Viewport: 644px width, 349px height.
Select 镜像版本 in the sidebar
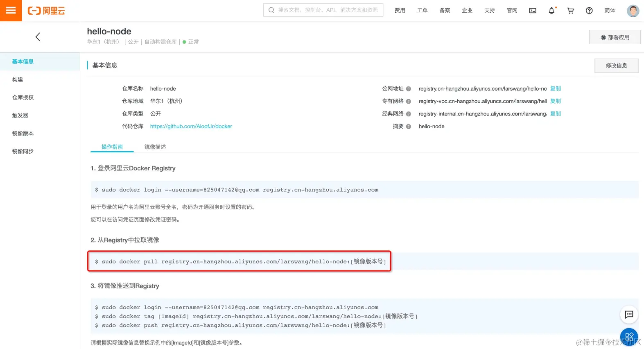pos(40,134)
